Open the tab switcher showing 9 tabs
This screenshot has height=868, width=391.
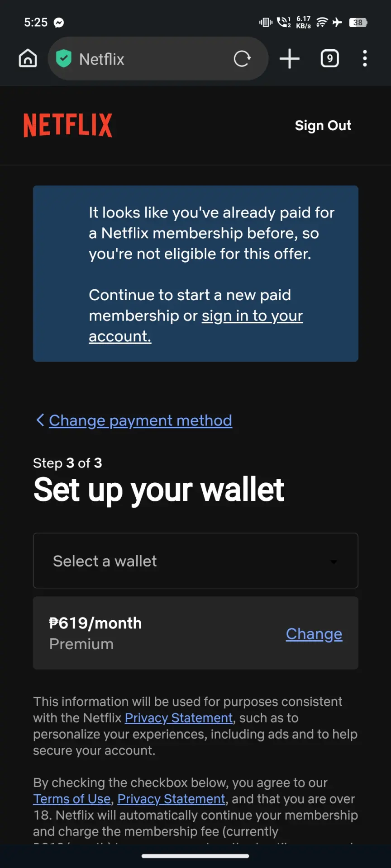(329, 59)
